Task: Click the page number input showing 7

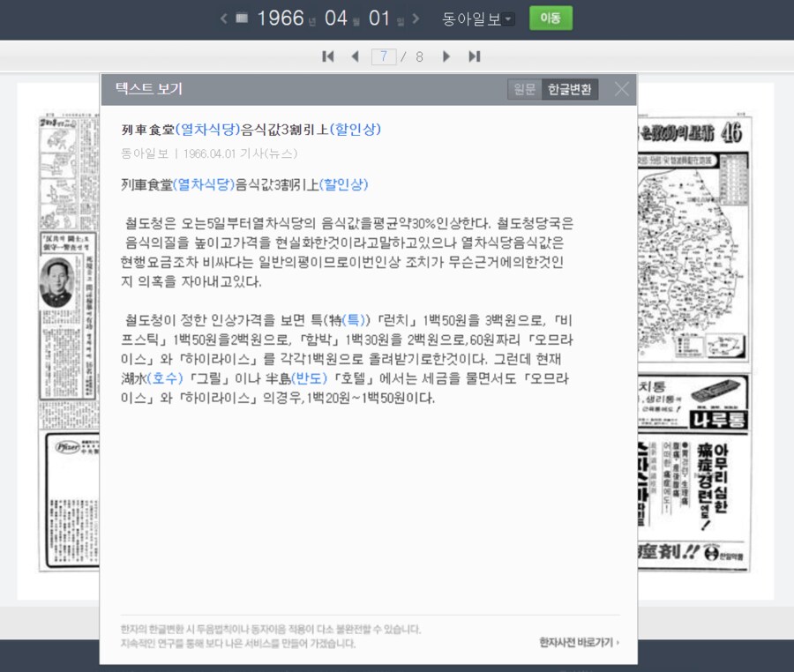Action: coord(386,56)
